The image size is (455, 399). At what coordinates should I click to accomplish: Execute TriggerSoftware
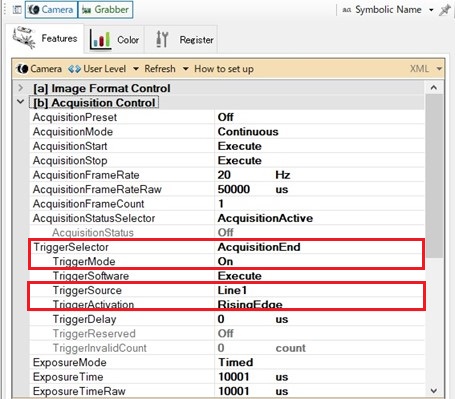point(240,276)
